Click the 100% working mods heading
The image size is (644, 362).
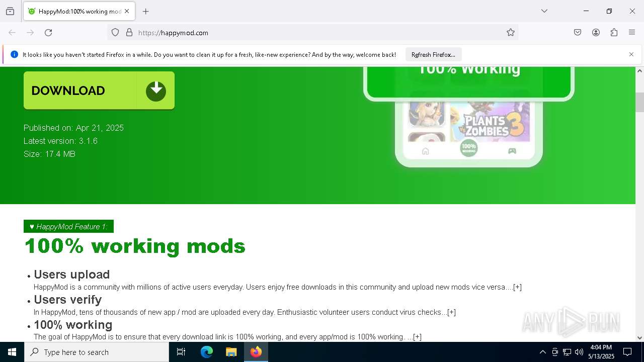click(x=135, y=246)
